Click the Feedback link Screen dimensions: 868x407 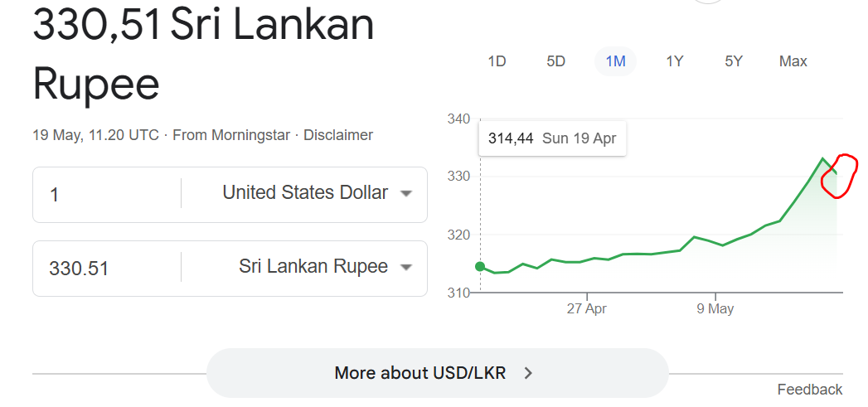810,390
